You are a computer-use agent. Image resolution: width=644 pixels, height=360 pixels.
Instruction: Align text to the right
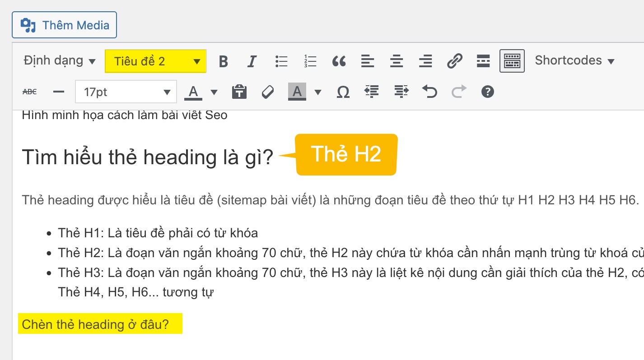click(425, 61)
